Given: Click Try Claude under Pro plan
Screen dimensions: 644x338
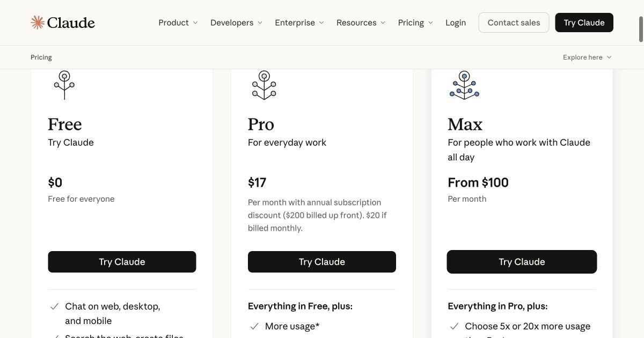Looking at the screenshot, I should coord(322,262).
